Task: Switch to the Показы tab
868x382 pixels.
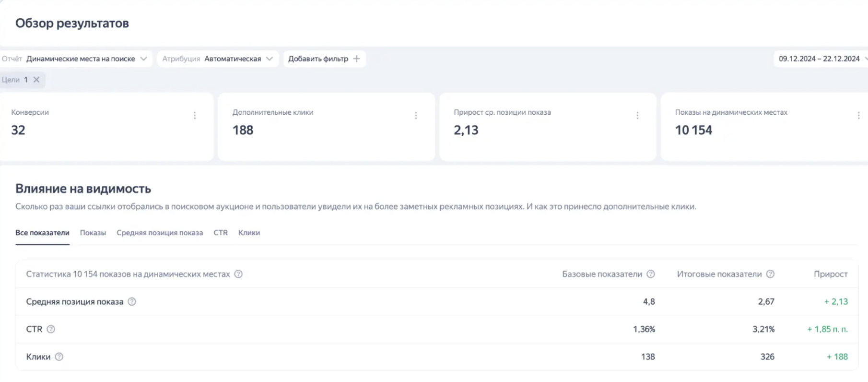Action: (x=93, y=233)
